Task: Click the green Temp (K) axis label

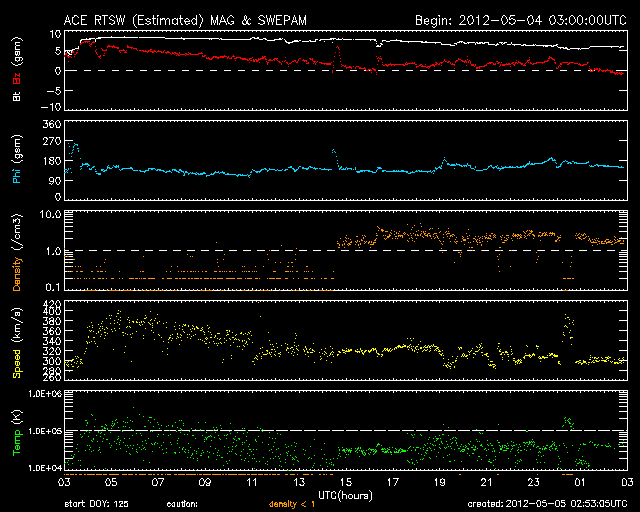Action: [x=16, y=429]
